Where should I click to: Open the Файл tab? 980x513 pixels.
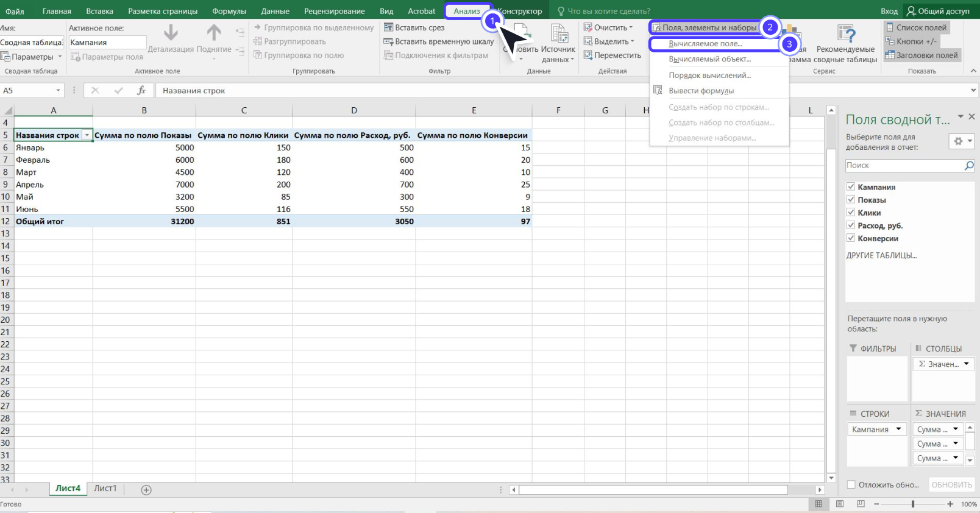pyautogui.click(x=15, y=11)
